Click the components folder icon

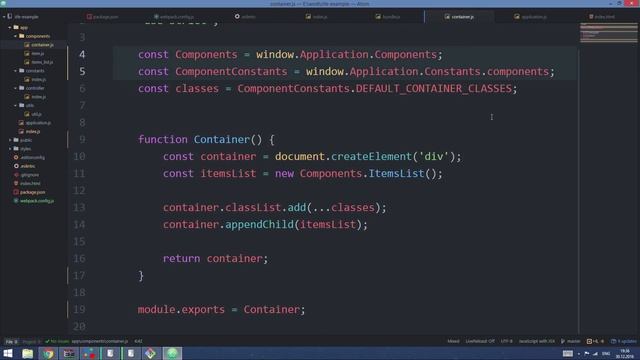(x=22, y=36)
